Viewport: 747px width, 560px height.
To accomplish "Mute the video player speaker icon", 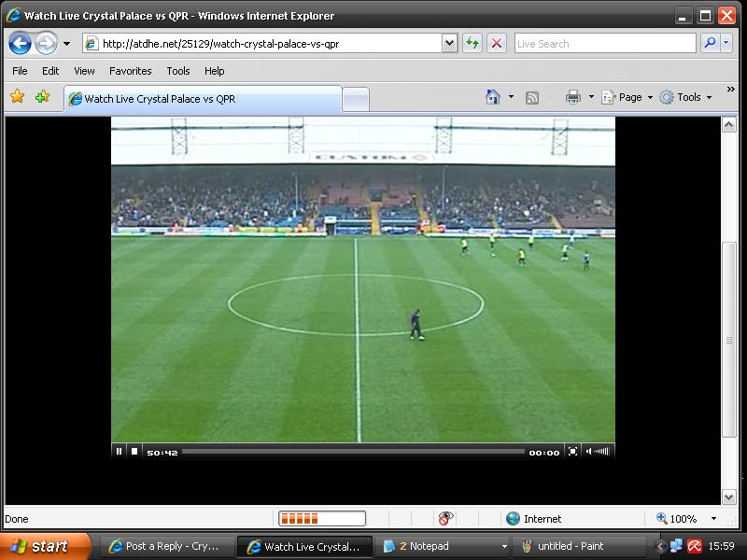I will 587,452.
